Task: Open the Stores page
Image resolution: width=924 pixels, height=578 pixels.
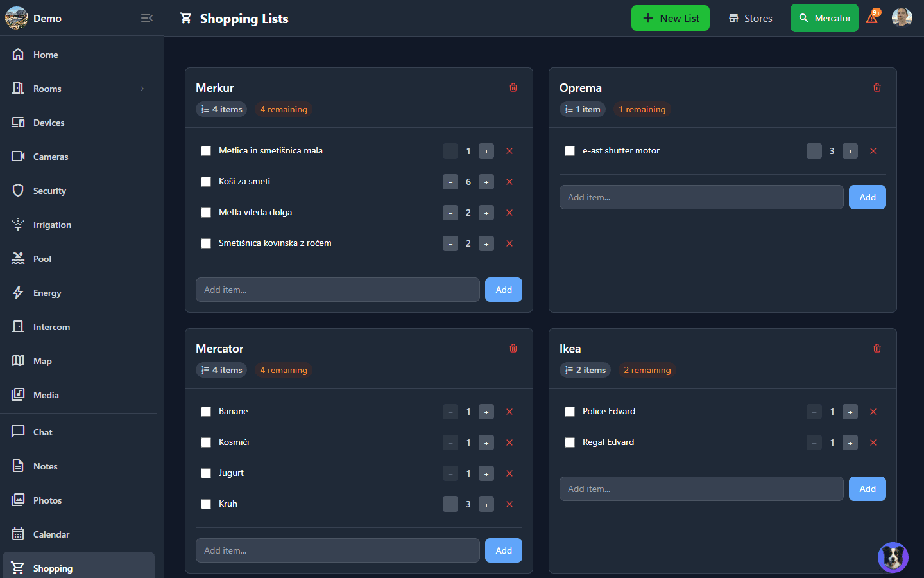Action: pyautogui.click(x=750, y=18)
